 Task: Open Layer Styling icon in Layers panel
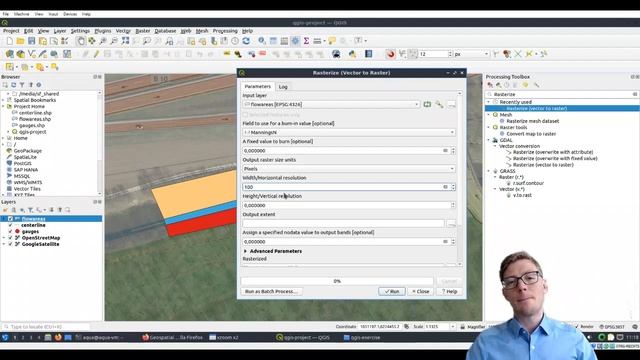(5, 210)
